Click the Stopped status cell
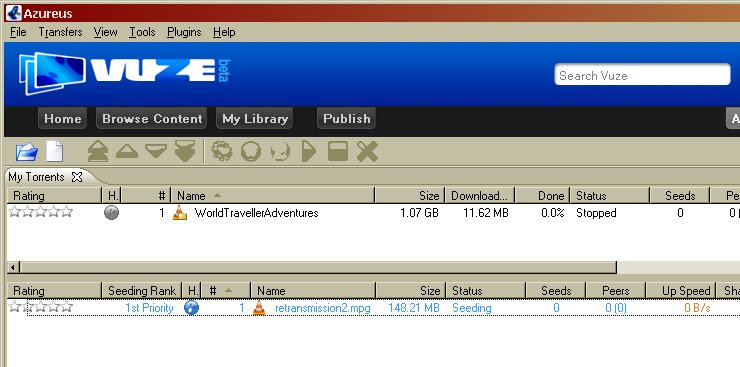Viewport: 740px width, 367px height. (596, 213)
